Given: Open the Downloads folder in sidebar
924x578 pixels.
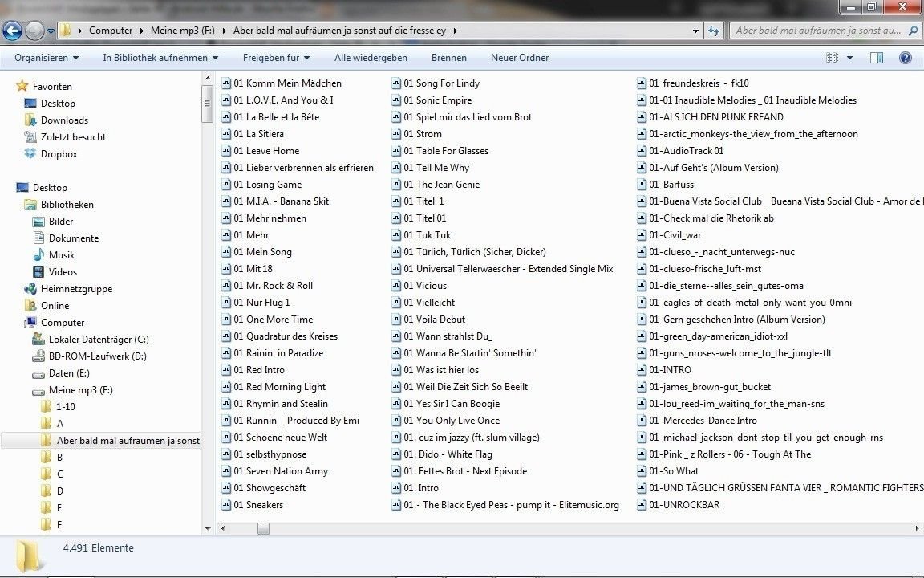Looking at the screenshot, I should (64, 120).
